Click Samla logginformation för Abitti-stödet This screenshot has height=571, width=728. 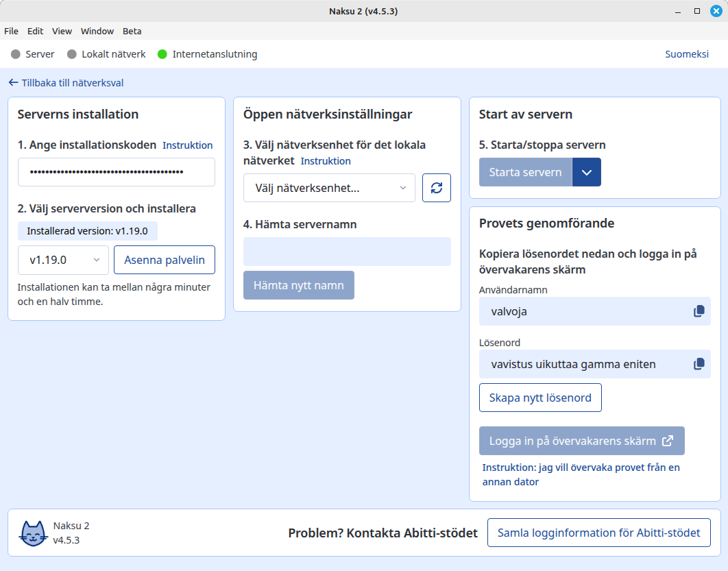click(x=598, y=533)
